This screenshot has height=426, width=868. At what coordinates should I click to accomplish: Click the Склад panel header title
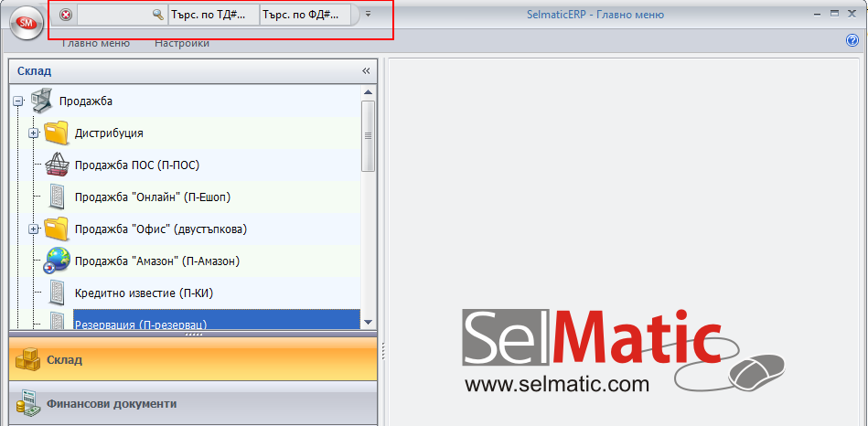click(x=35, y=70)
